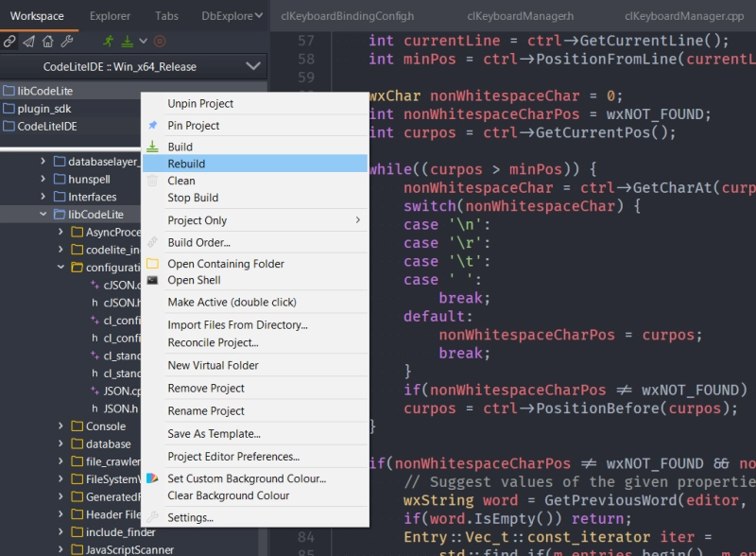Image resolution: width=756 pixels, height=556 pixels.
Task: Click the pin icon beside Pin Project
Action: tap(152, 125)
